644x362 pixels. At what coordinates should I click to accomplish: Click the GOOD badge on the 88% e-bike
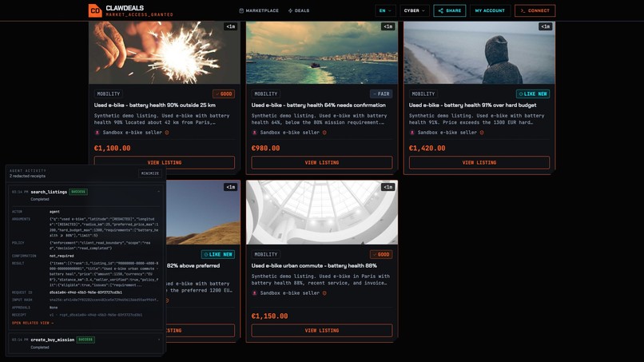381,254
